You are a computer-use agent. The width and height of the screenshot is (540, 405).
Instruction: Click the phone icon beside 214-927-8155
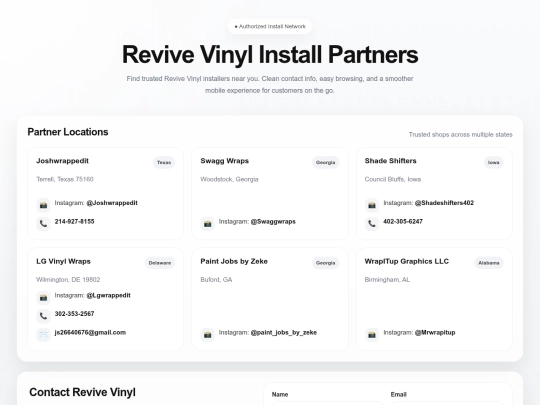point(43,224)
